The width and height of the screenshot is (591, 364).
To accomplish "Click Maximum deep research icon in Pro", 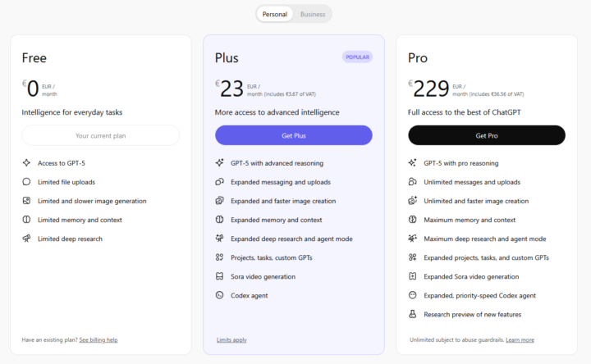I will coord(412,239).
